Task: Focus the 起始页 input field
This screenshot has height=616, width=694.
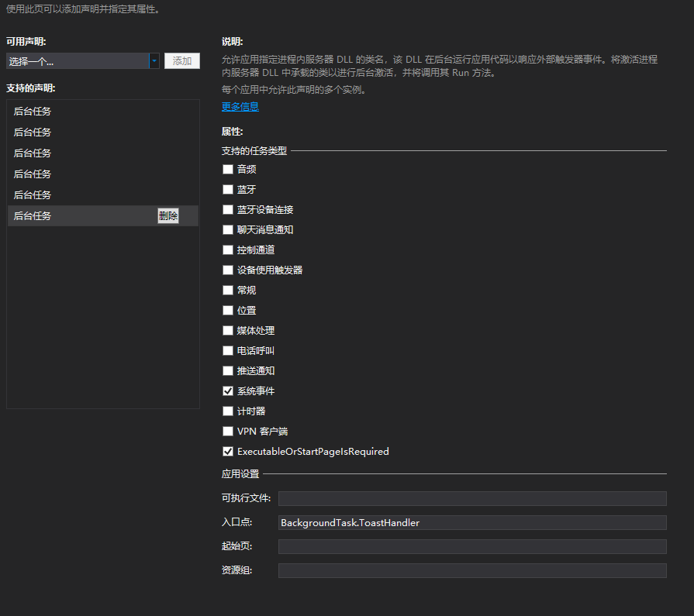Action: (x=472, y=546)
